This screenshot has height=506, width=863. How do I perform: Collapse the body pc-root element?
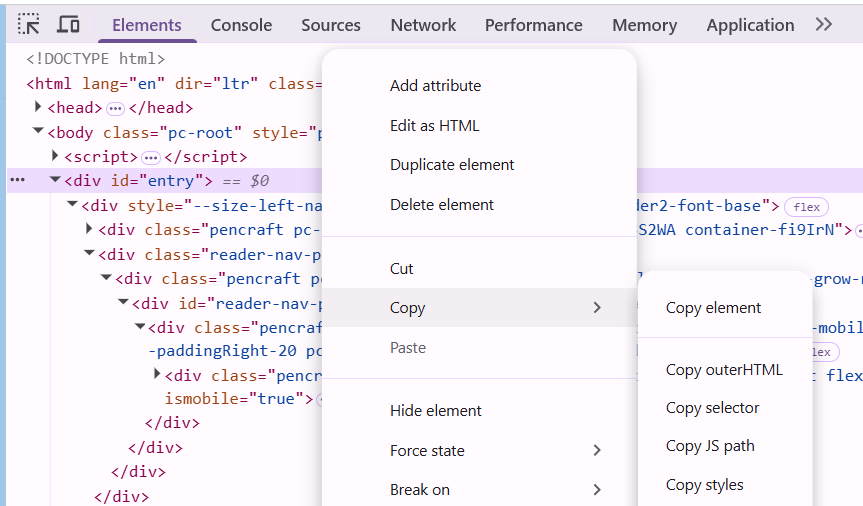click(38, 131)
